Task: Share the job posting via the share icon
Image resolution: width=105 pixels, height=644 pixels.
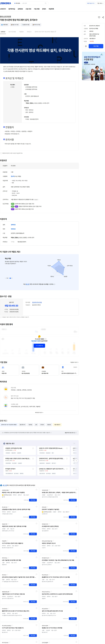Action: click(x=103, y=17)
